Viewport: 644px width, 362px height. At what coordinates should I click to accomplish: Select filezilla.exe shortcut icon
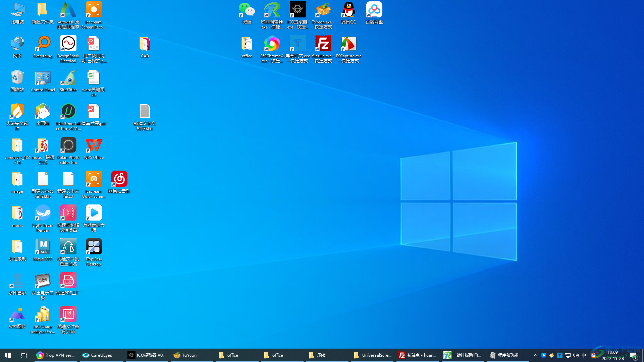coord(323,49)
